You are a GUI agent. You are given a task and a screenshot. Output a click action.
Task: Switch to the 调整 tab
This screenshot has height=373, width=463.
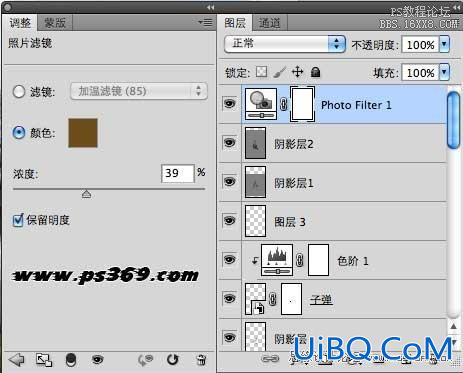pyautogui.click(x=20, y=23)
